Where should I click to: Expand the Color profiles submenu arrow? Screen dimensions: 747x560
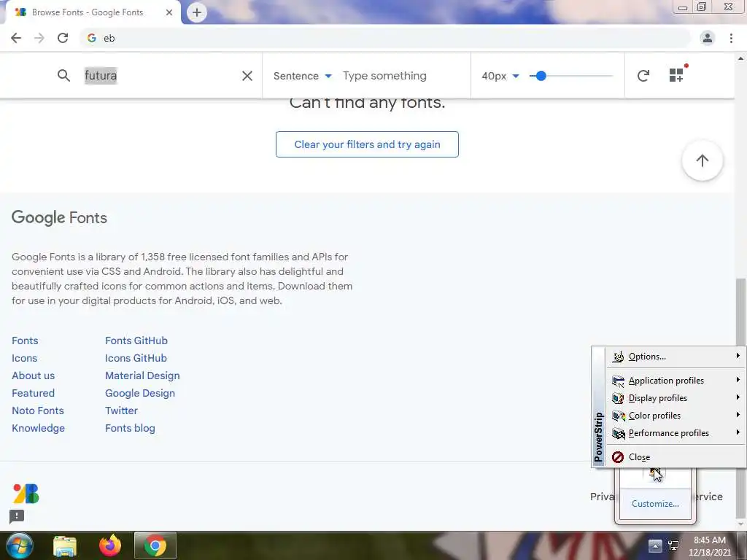pos(738,415)
